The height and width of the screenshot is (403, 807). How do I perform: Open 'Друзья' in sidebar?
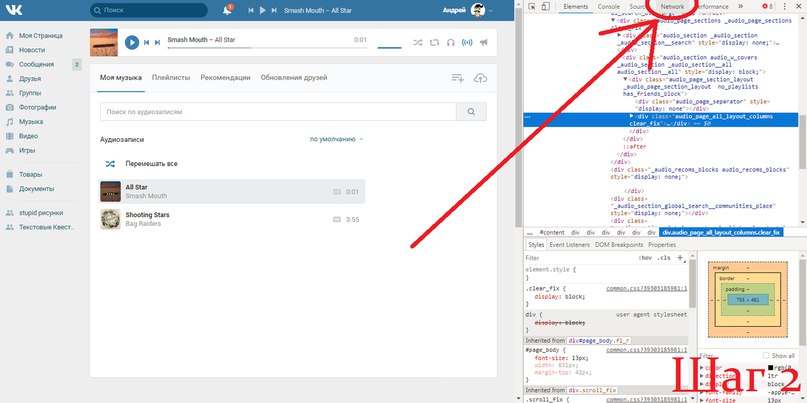(30, 79)
